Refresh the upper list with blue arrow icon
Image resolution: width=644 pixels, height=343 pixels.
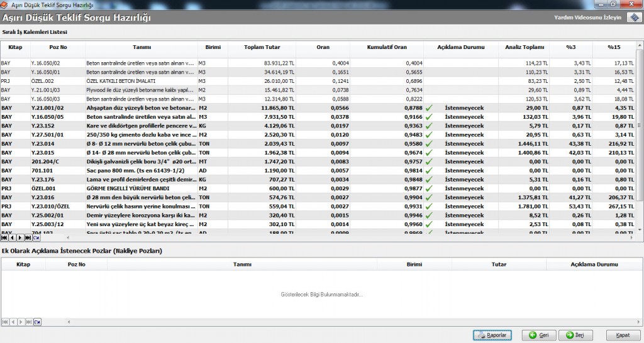point(36,238)
